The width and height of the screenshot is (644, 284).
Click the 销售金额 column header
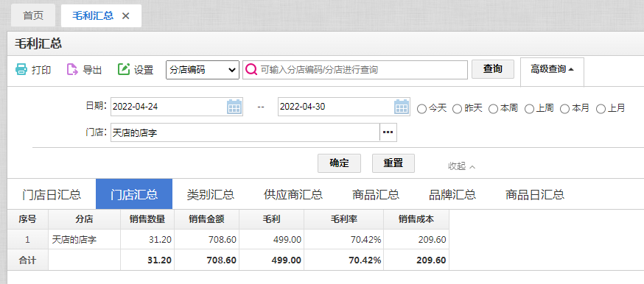(206, 219)
